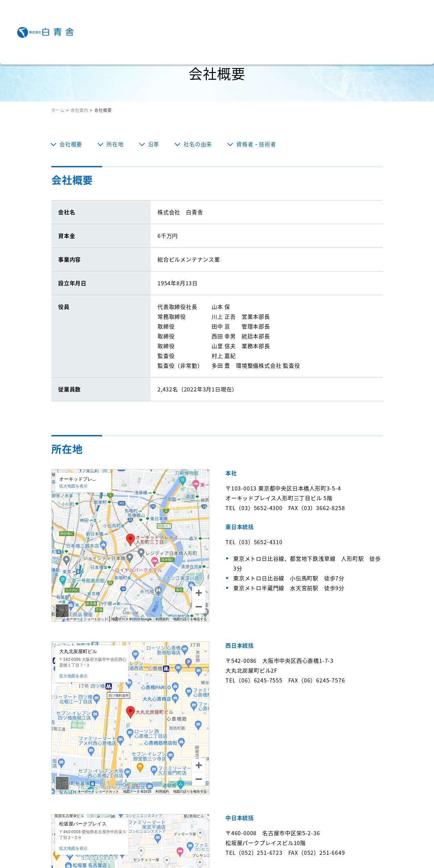Screen dimensions: 434x868
Task: Click レジディア日本橋人形町 map marker
Action: tap(141, 553)
